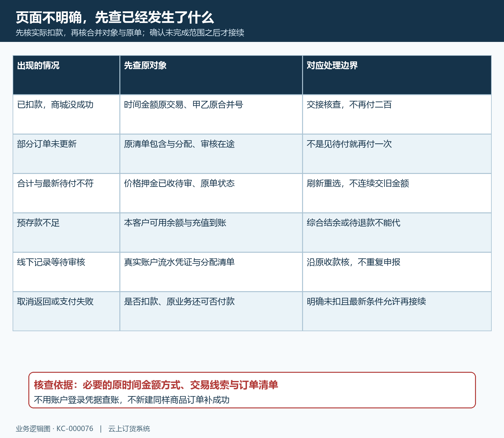Select cell 不是见待付就再付一次
Screen dimensions: 504x438
pos(397,154)
